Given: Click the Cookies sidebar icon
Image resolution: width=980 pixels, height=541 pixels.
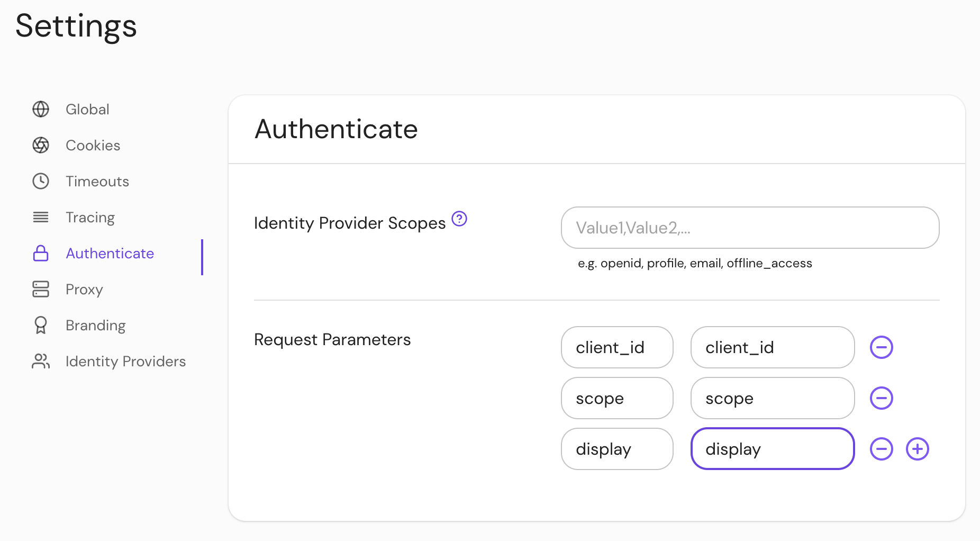Looking at the screenshot, I should click(x=41, y=145).
